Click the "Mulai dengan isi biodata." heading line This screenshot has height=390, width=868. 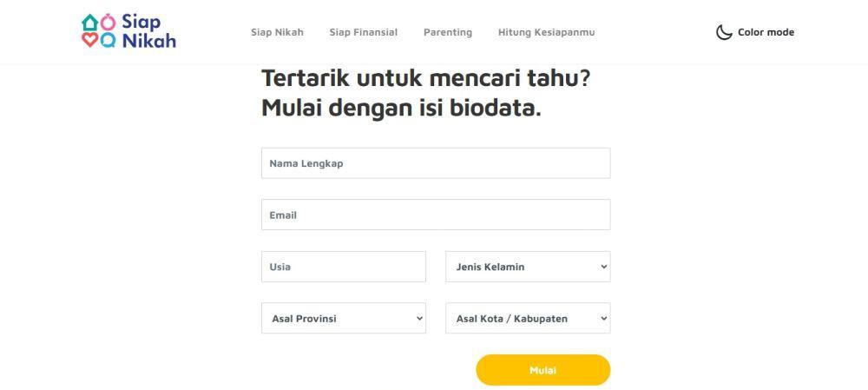[x=401, y=108]
